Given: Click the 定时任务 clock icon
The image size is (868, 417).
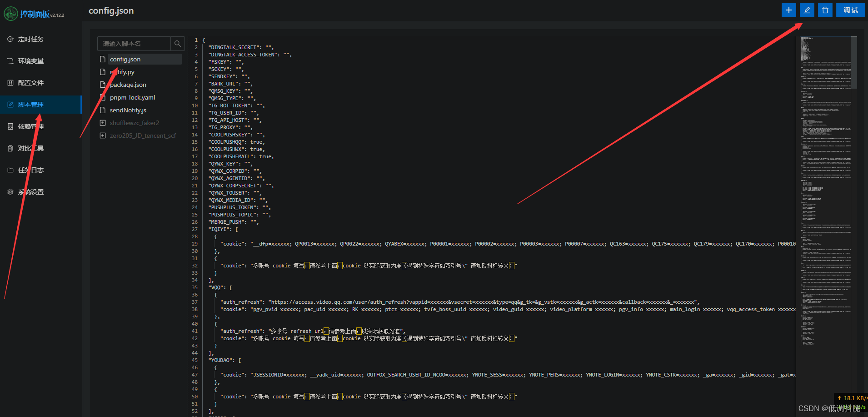Looking at the screenshot, I should 10,39.
